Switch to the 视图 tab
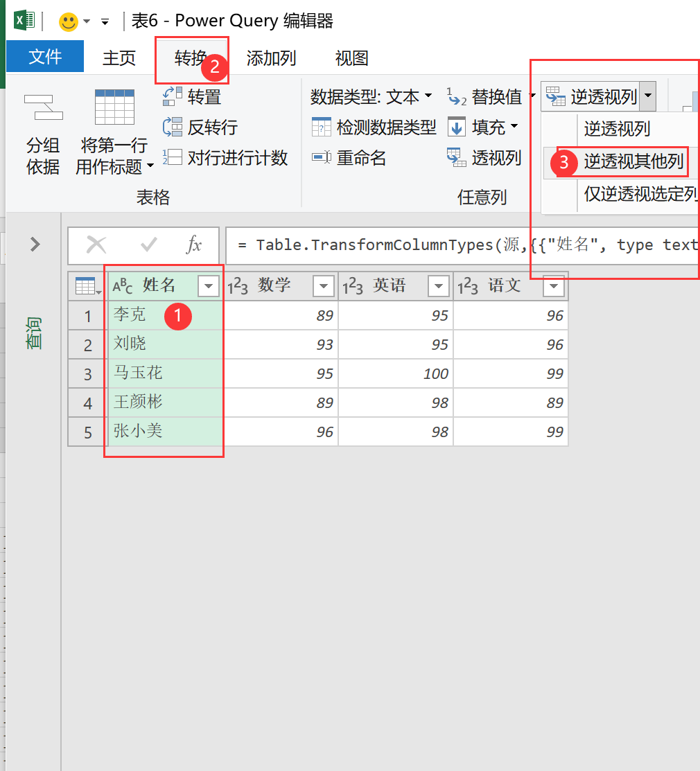This screenshot has height=771, width=700. click(x=351, y=58)
